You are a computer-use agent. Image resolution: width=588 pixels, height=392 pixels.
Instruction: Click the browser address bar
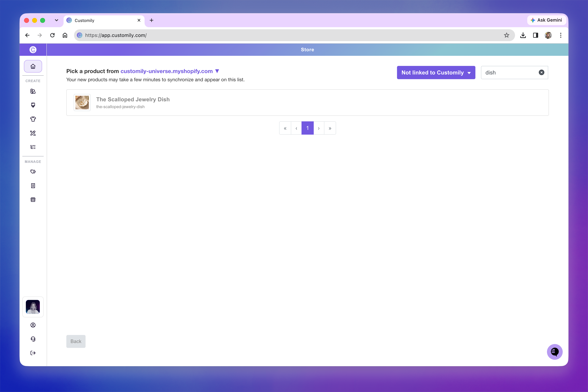click(x=294, y=35)
